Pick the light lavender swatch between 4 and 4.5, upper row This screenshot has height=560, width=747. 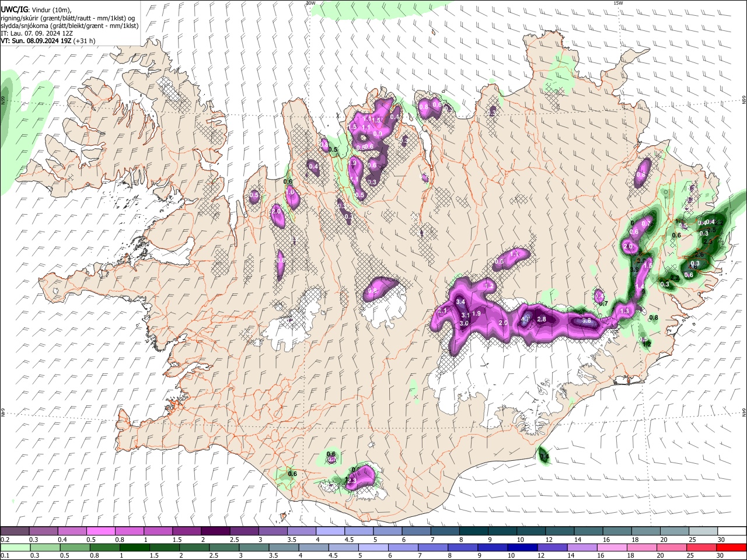point(330,531)
